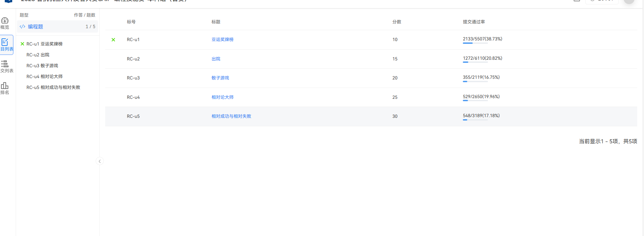
Task: Open the 出院 problem link in table
Action: (x=216, y=59)
